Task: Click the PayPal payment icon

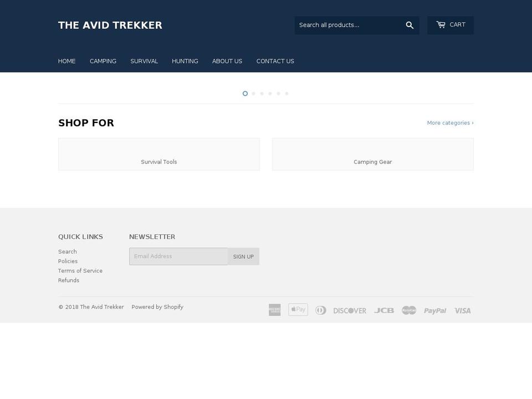Action: pos(435,310)
